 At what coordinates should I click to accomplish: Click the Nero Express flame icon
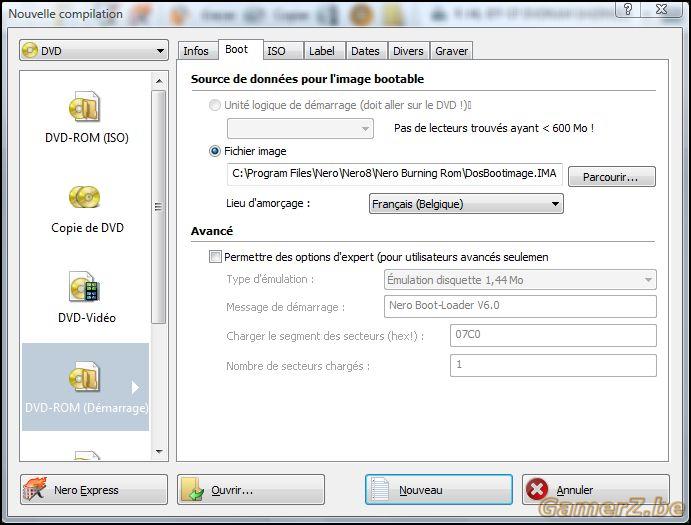click(x=35, y=489)
